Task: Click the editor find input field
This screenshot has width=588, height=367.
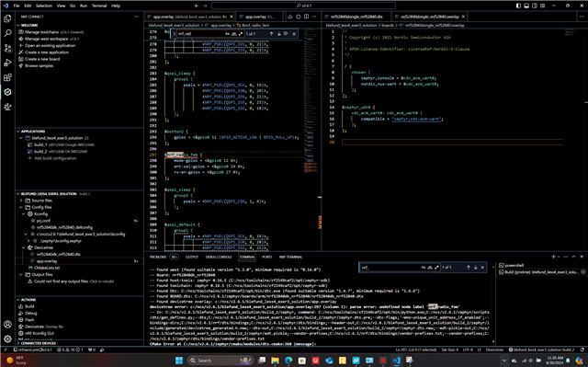Action: pyautogui.click(x=200, y=34)
